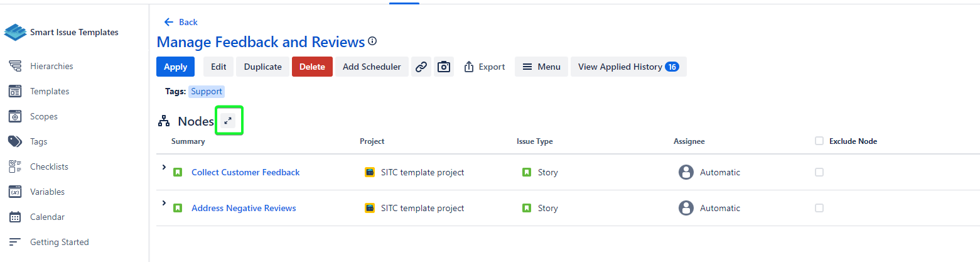Open the Menu dropdown button
Viewport: 980px width, 262px height.
click(541, 67)
